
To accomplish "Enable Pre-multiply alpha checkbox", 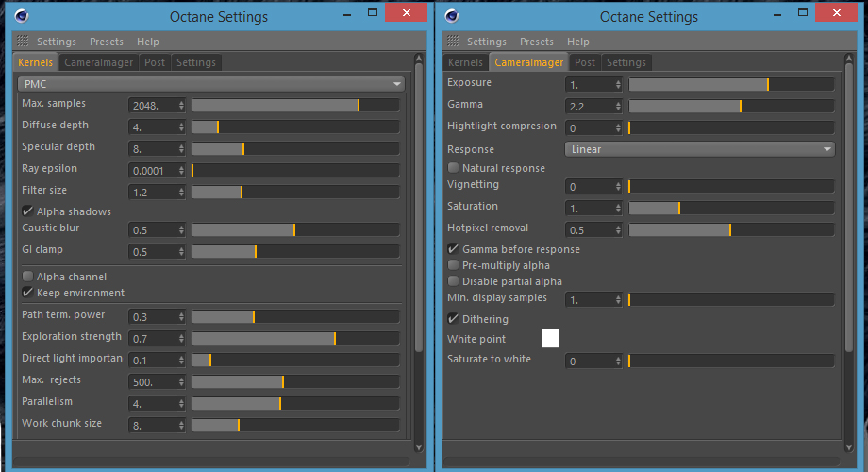I will point(453,265).
